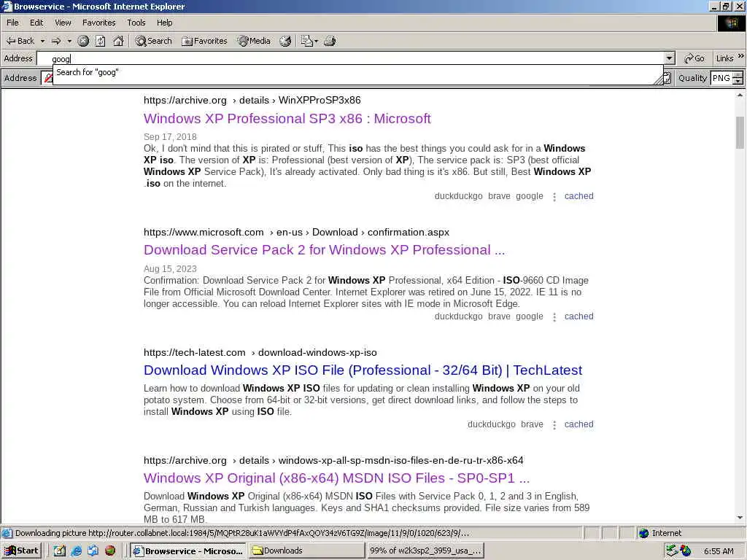The height and width of the screenshot is (560, 747).
Task: Stop page loading with the Stop icon
Action: pyautogui.click(x=83, y=41)
